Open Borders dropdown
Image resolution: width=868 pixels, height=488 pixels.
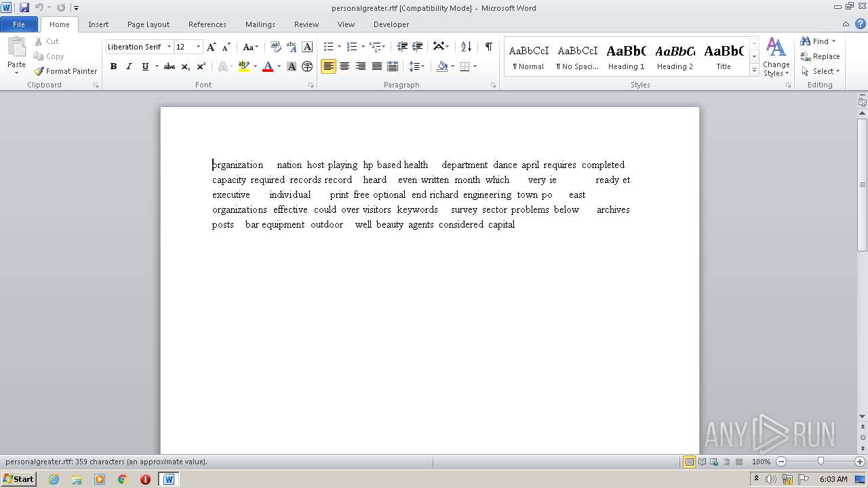pyautogui.click(x=475, y=66)
